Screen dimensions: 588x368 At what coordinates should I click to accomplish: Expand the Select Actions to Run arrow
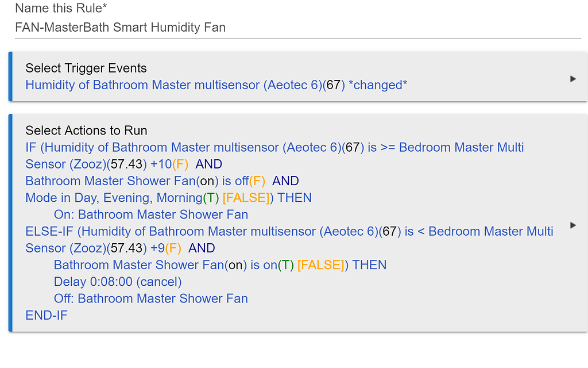pyautogui.click(x=572, y=225)
